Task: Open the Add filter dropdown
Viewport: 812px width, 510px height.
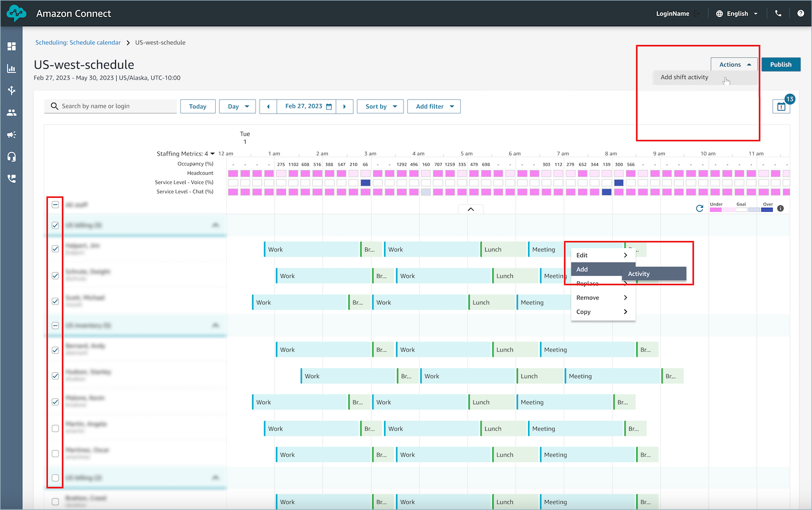Action: [434, 107]
